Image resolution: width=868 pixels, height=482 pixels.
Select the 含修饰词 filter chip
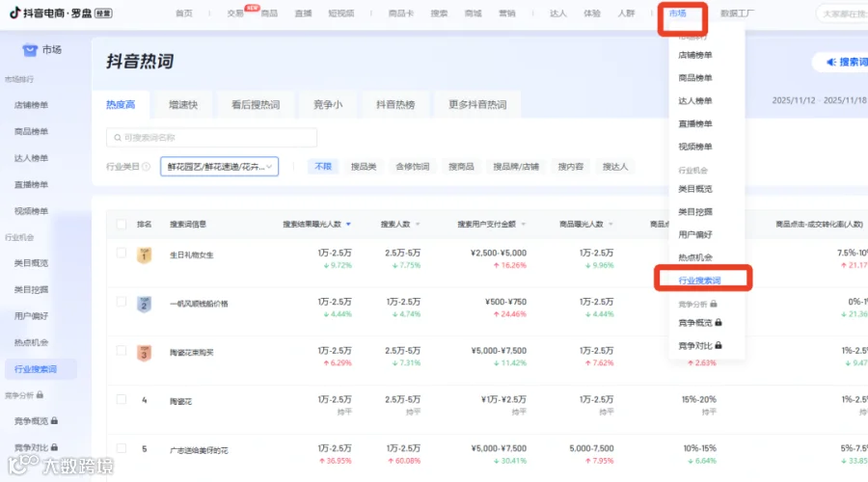pyautogui.click(x=413, y=167)
